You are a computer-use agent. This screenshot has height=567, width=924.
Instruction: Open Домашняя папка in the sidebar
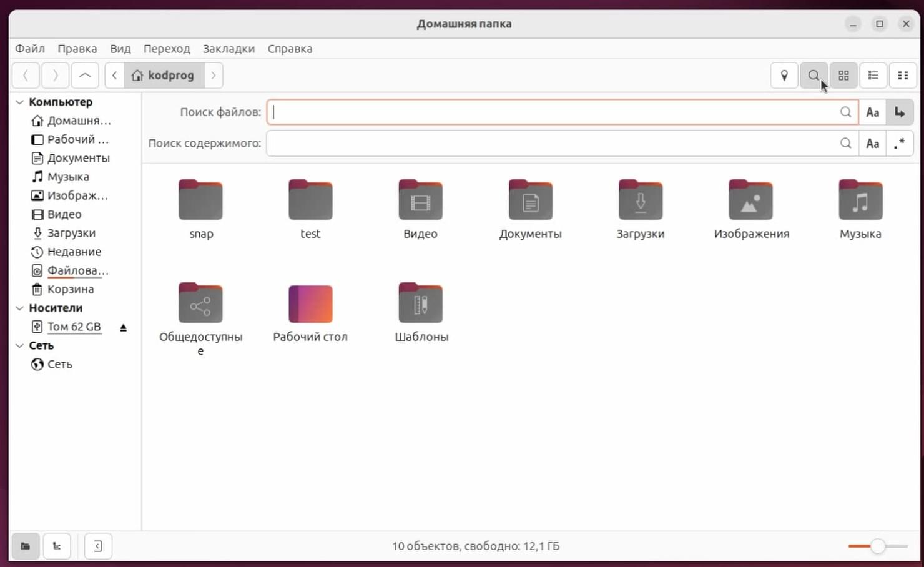coord(71,121)
